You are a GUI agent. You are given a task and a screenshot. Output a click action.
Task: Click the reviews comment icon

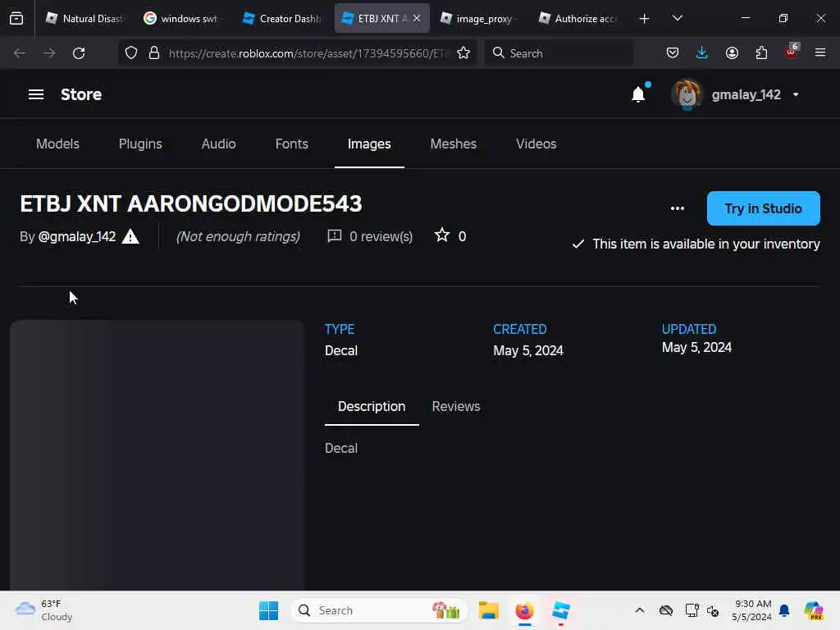pyautogui.click(x=335, y=235)
